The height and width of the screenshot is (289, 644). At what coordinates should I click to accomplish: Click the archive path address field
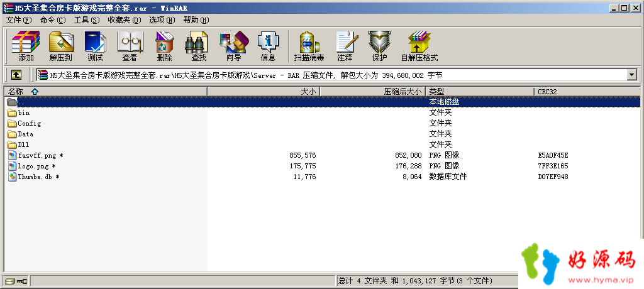point(337,75)
